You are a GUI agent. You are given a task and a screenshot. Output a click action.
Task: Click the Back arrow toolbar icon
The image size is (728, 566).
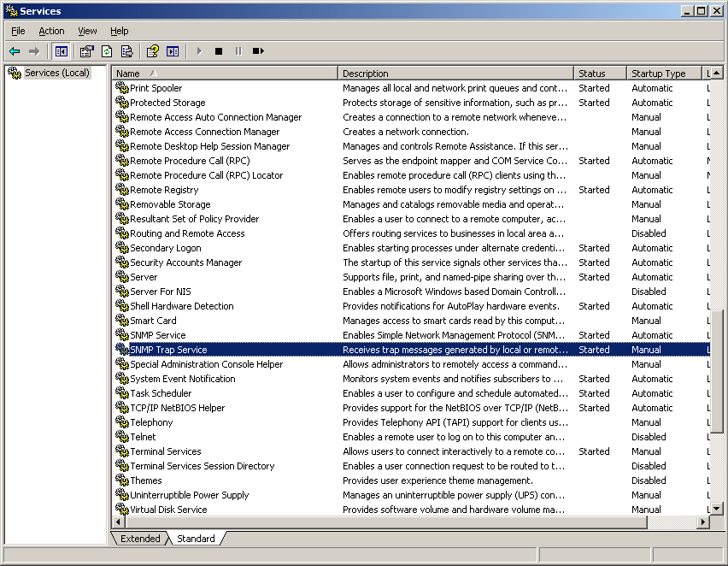point(15,51)
